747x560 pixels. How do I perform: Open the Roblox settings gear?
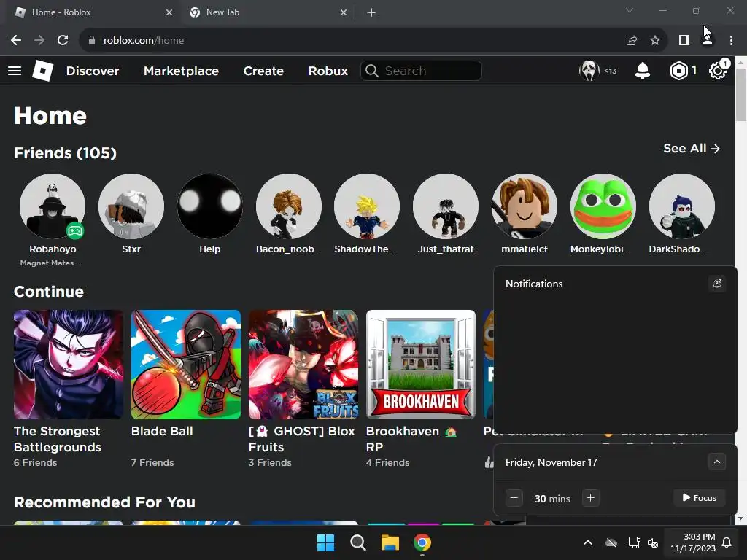pos(718,71)
